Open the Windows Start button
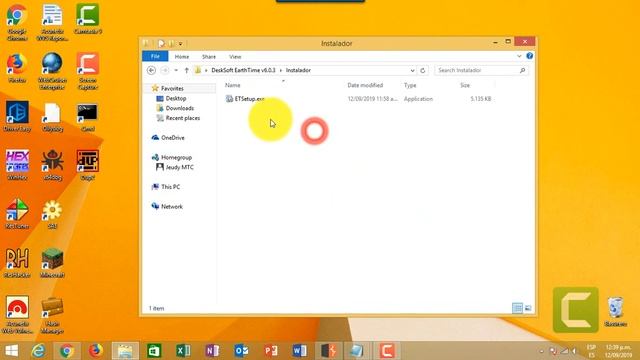The width and height of the screenshot is (640, 360). (11, 351)
